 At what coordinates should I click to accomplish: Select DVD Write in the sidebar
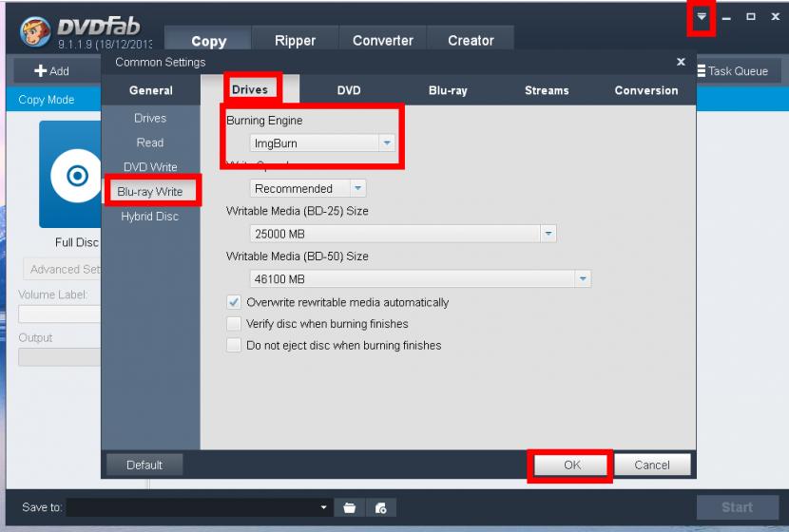coord(150,167)
